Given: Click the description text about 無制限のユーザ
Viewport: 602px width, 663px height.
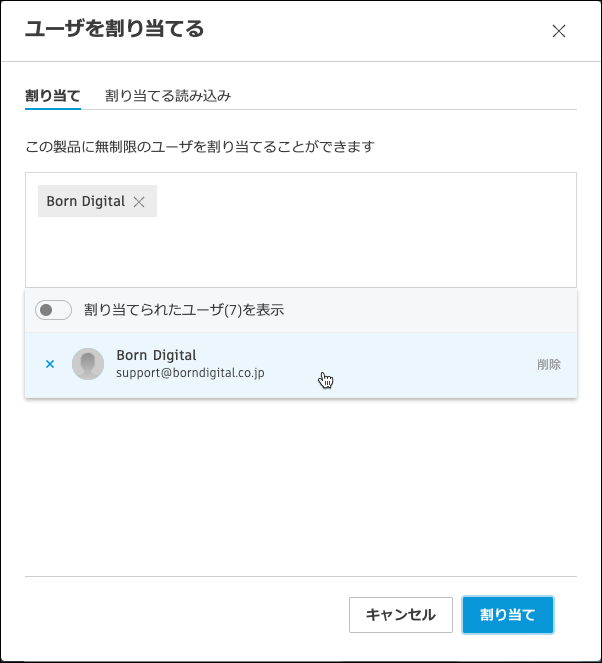Looking at the screenshot, I should pos(200,147).
